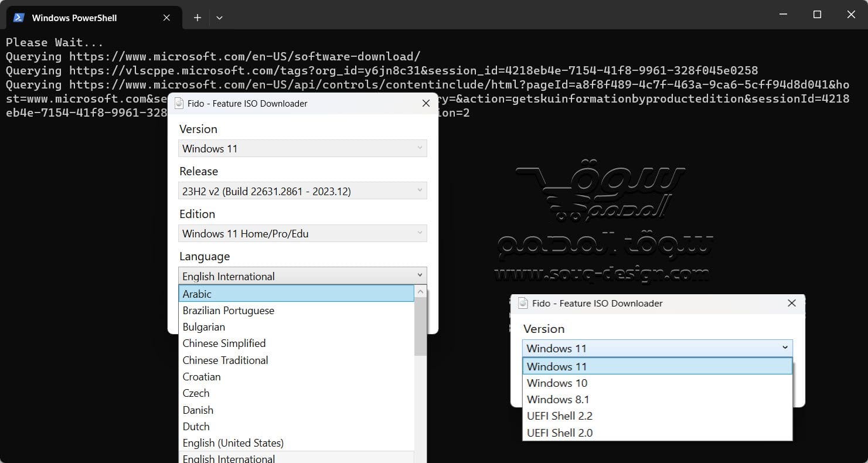
Task: Close the Windows PowerShell tab
Action: tap(166, 18)
